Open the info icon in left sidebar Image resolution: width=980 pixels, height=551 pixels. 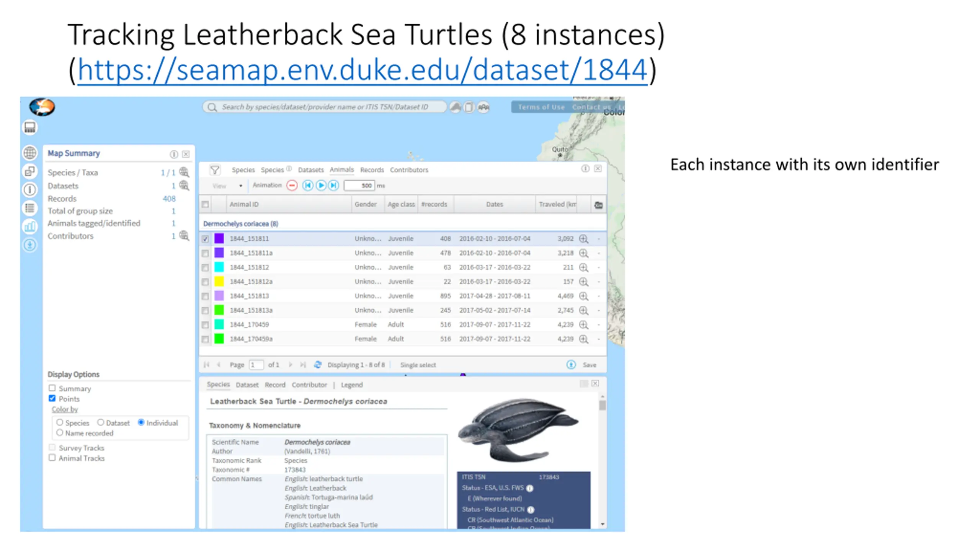click(x=30, y=189)
